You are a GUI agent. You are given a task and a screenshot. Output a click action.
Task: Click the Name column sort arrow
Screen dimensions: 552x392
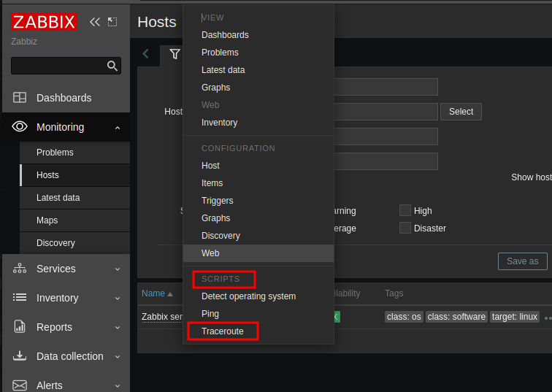170,294
